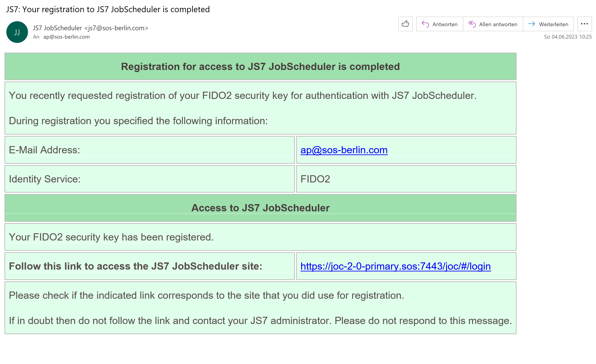Choose Allen antworten to reply all
The image size is (596, 364).
(493, 24)
